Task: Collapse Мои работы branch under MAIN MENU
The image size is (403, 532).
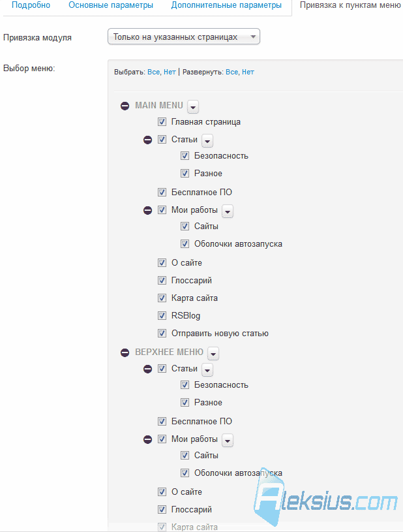Action: [x=148, y=210]
